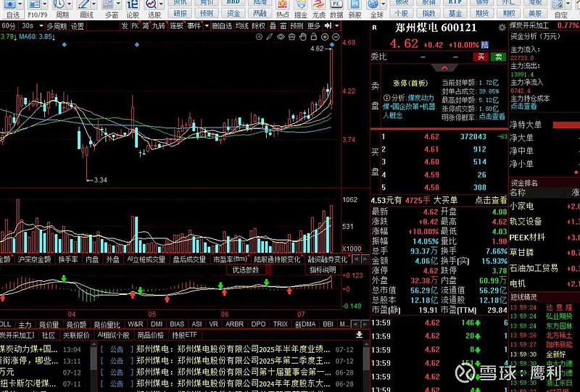The height and width of the screenshot is (392, 580).
Task: Click the chart settings hexagon icon
Action: [259, 37]
